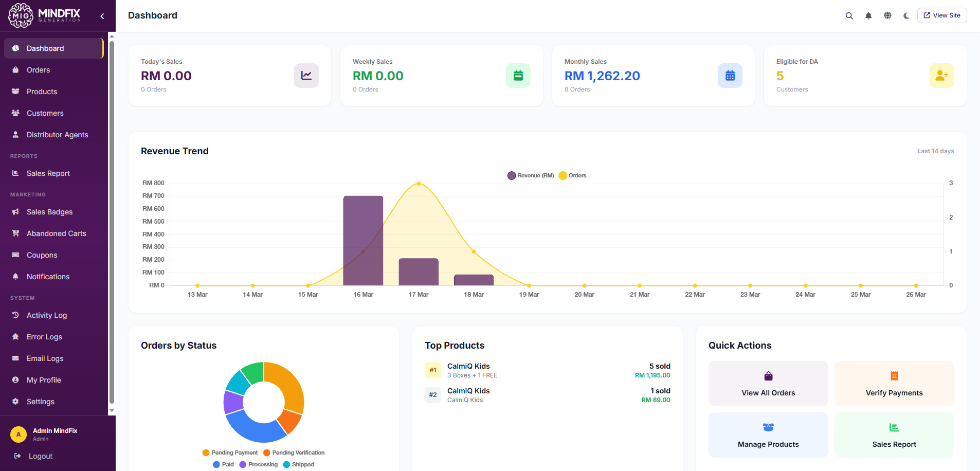Click the Eligible for DA user-plus icon
Image resolution: width=980 pixels, height=471 pixels.
pyautogui.click(x=941, y=76)
